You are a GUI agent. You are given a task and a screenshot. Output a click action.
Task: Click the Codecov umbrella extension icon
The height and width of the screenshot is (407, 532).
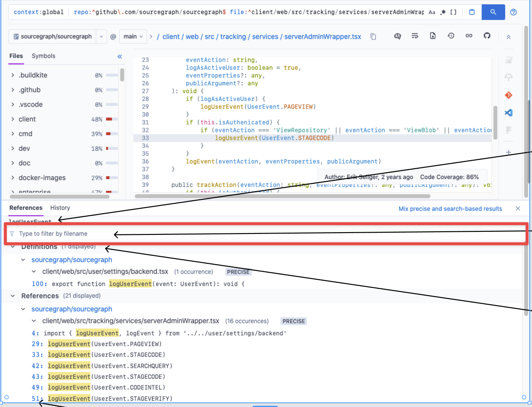click(509, 77)
